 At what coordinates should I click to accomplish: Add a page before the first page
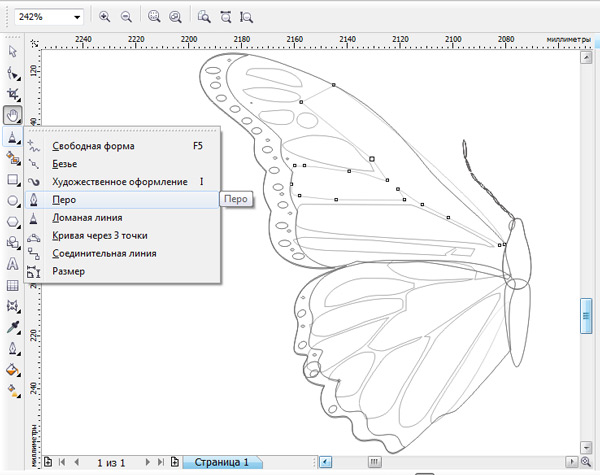[x=48, y=462]
